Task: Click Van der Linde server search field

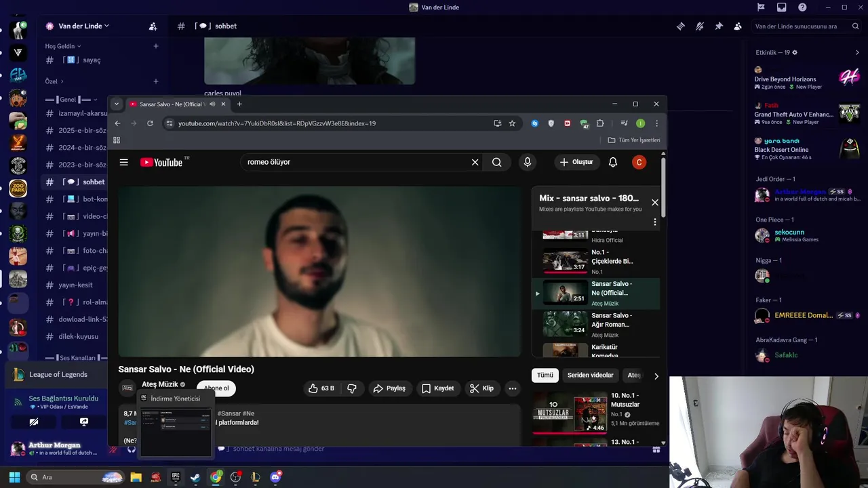Action: (805, 26)
